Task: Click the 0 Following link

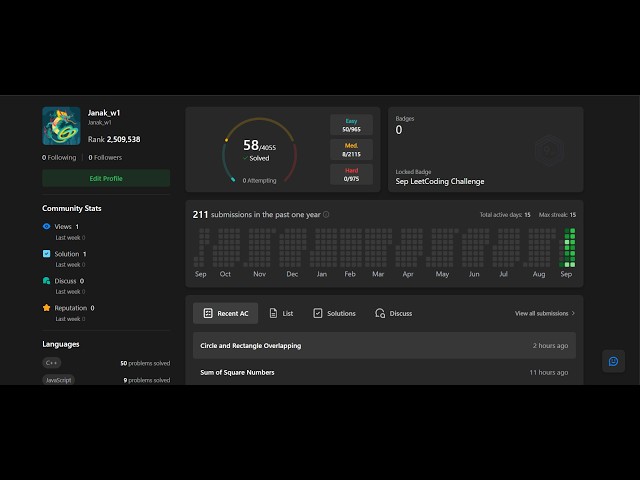Action: [59, 158]
